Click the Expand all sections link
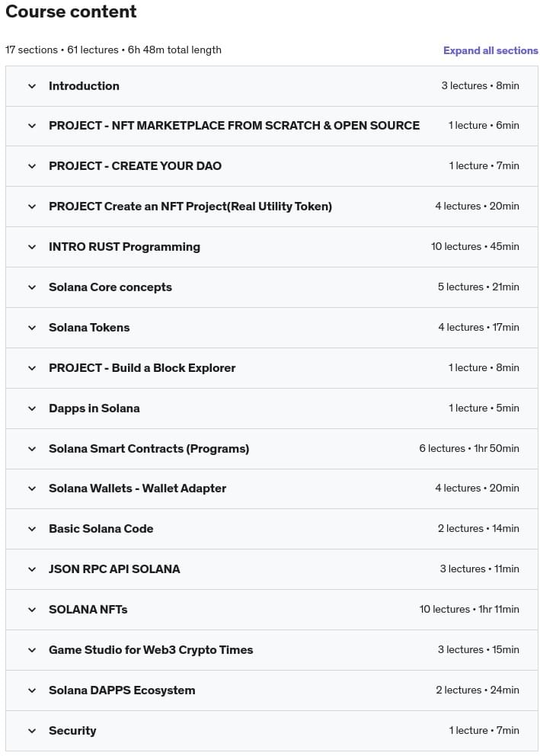The height and width of the screenshot is (756, 540). point(490,50)
